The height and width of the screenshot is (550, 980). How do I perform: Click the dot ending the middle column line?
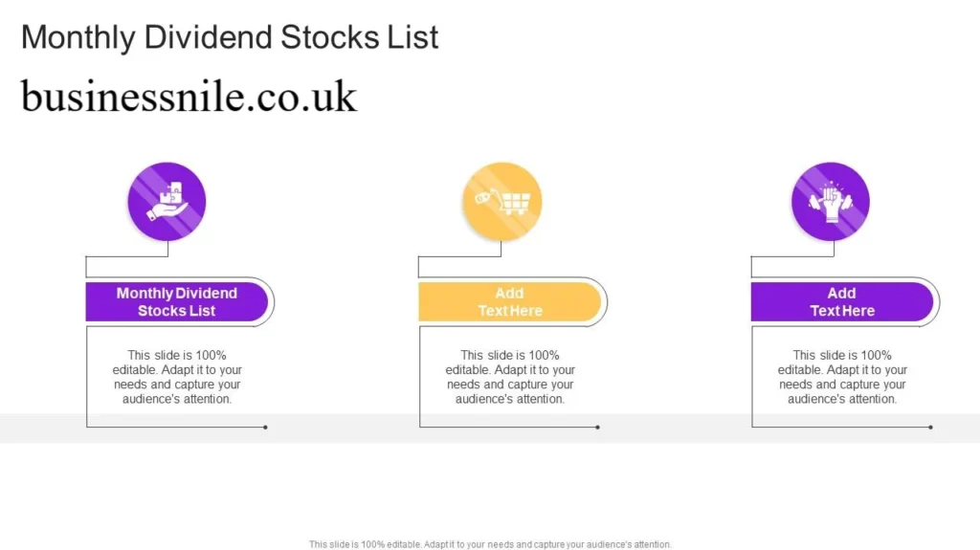[x=597, y=428]
